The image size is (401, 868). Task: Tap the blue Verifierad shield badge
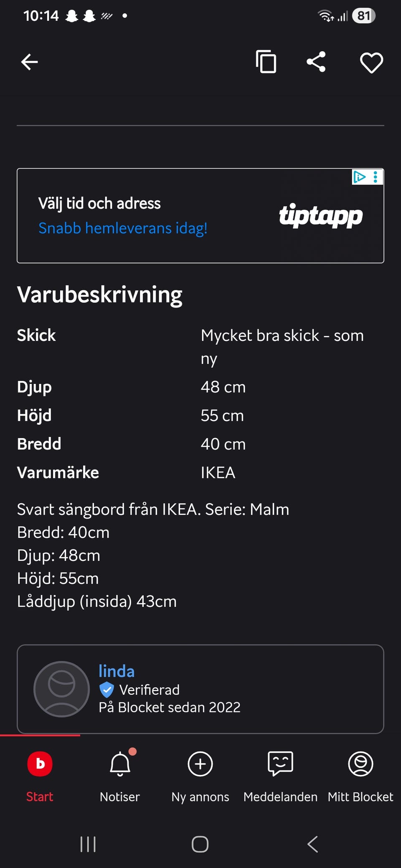[x=107, y=690]
